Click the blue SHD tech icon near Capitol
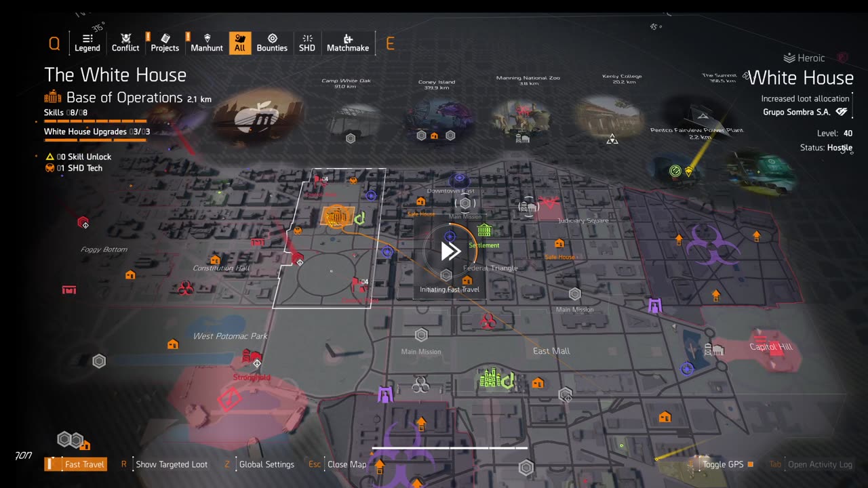Image resolution: width=868 pixels, height=488 pixels. [687, 368]
